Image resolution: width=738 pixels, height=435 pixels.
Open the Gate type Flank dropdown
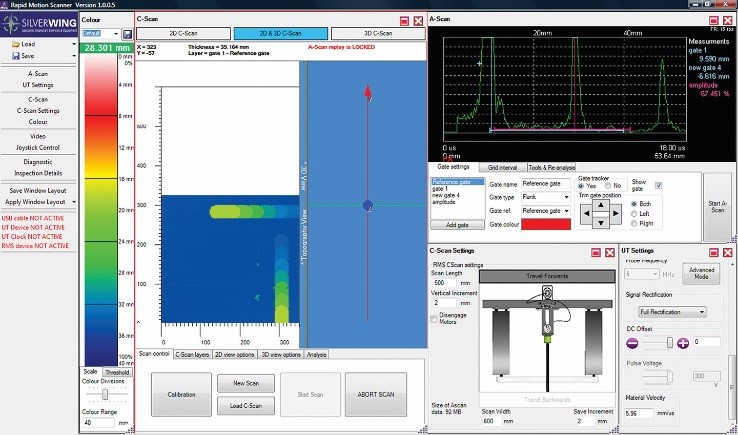click(x=544, y=198)
